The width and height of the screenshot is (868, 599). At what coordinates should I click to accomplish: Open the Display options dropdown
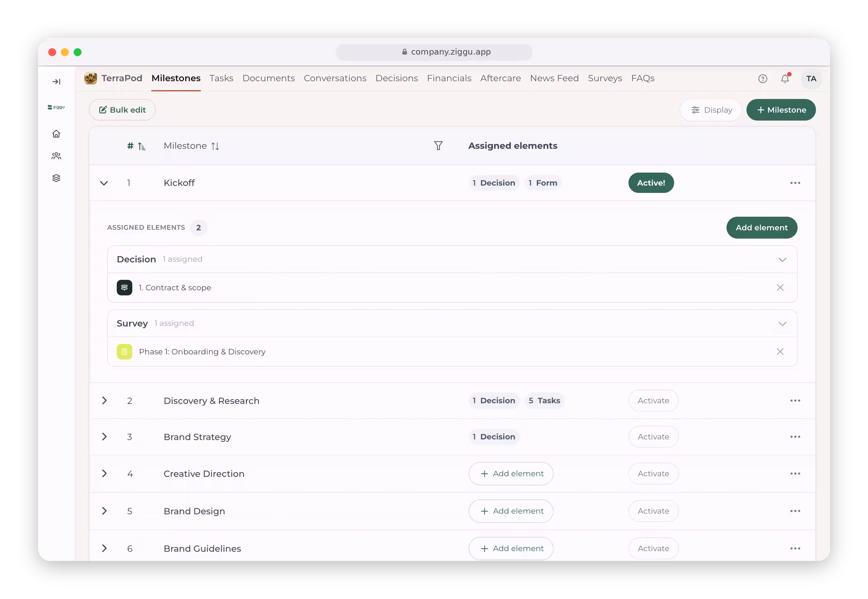tap(711, 110)
